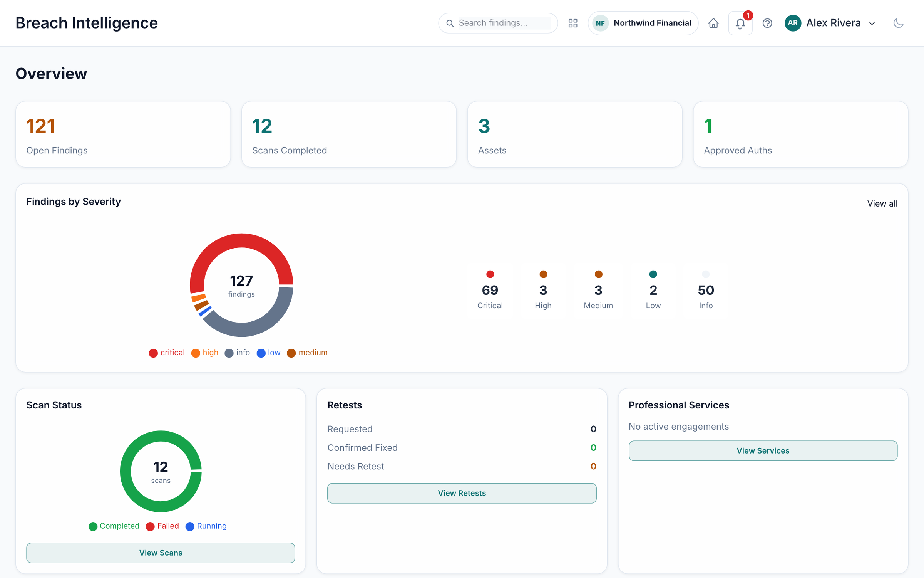
Task: Click the Requested retests row
Action: (x=462, y=429)
